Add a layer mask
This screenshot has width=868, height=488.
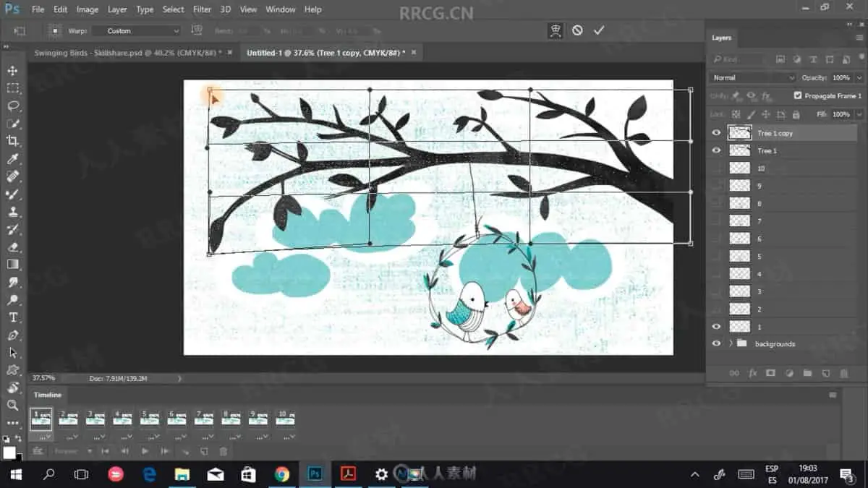(770, 373)
